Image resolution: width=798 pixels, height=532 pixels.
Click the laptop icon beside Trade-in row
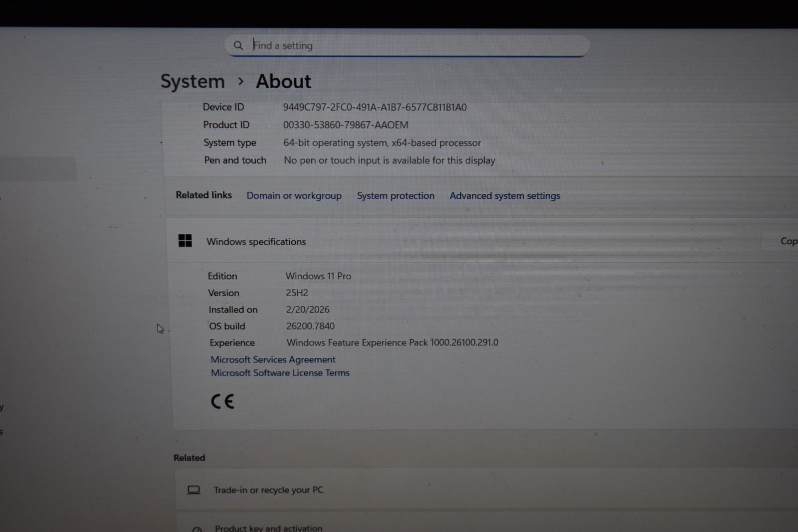coord(194,490)
